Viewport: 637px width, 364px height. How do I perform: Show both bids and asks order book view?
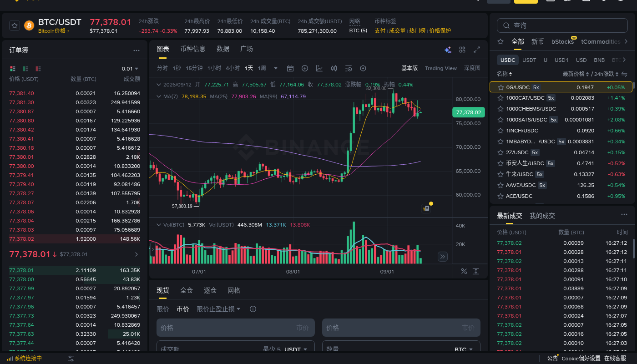click(x=13, y=69)
